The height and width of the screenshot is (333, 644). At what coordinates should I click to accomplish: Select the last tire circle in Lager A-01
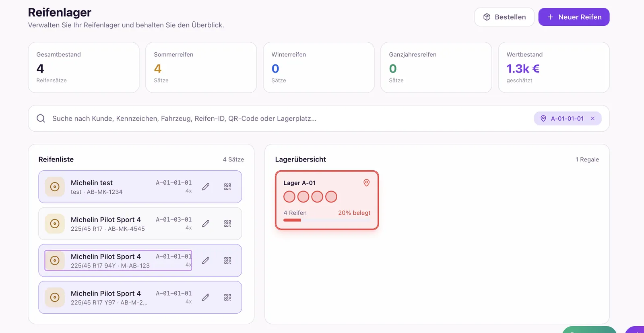[331, 197]
